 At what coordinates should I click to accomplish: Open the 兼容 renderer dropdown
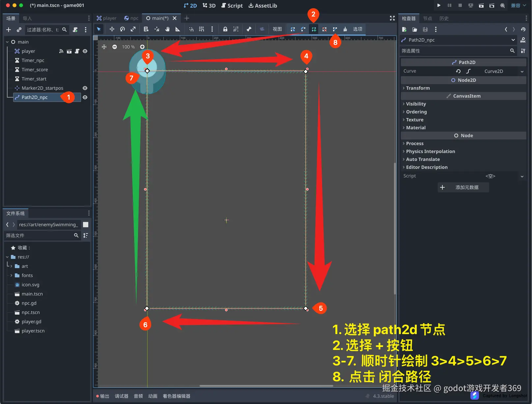click(518, 6)
